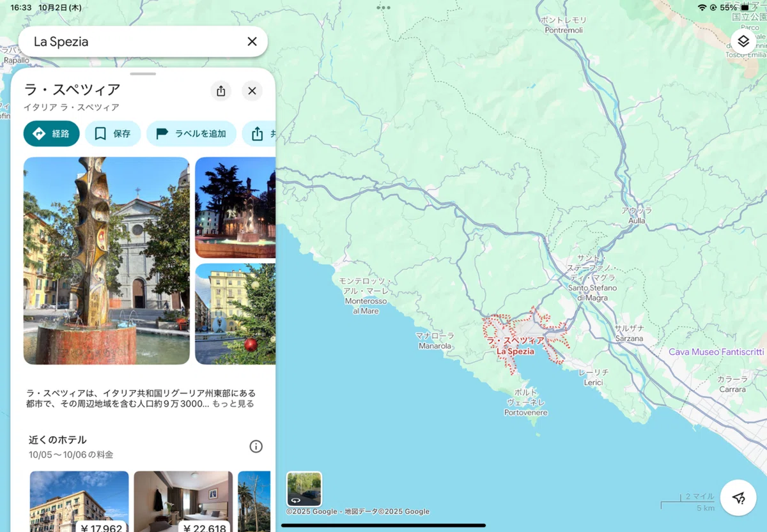This screenshot has width=767, height=532.
Task: Tap the Lerici map label
Action: click(x=594, y=377)
